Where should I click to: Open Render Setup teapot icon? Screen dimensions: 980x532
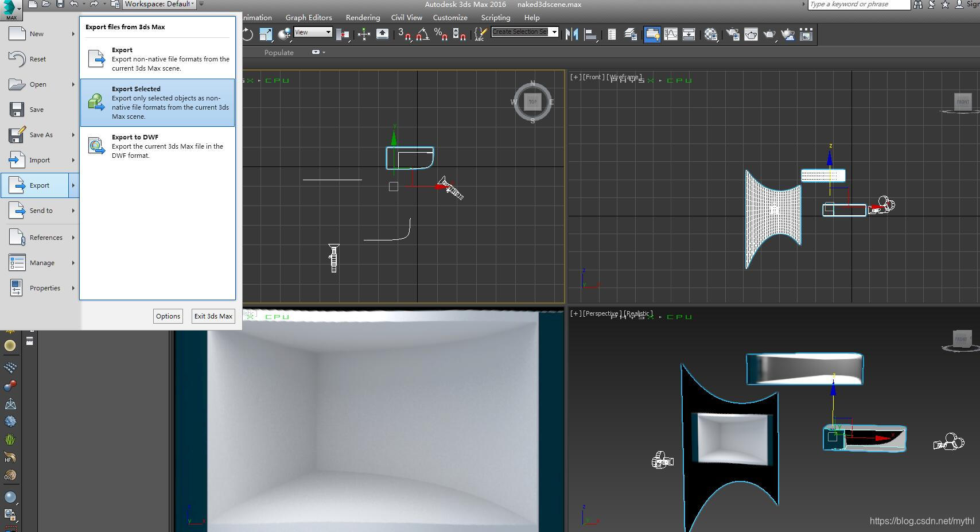pyautogui.click(x=733, y=34)
